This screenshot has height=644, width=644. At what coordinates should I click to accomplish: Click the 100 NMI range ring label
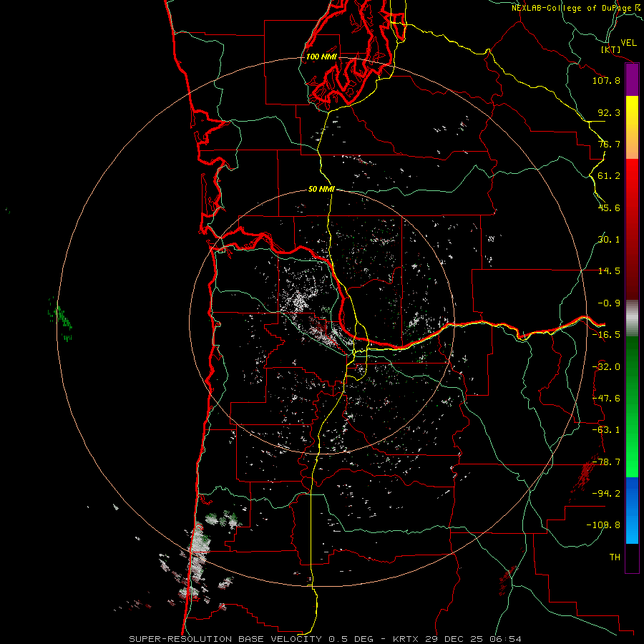(x=321, y=57)
